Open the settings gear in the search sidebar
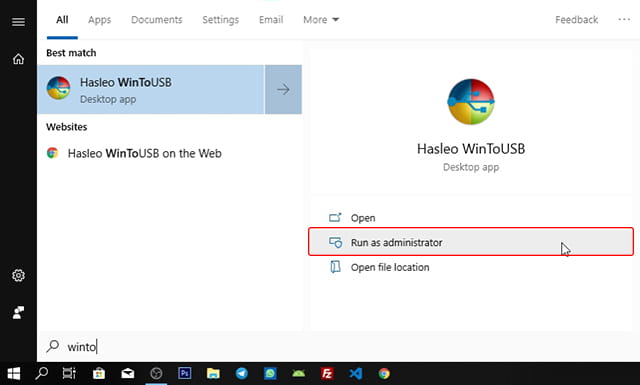 pos(18,276)
